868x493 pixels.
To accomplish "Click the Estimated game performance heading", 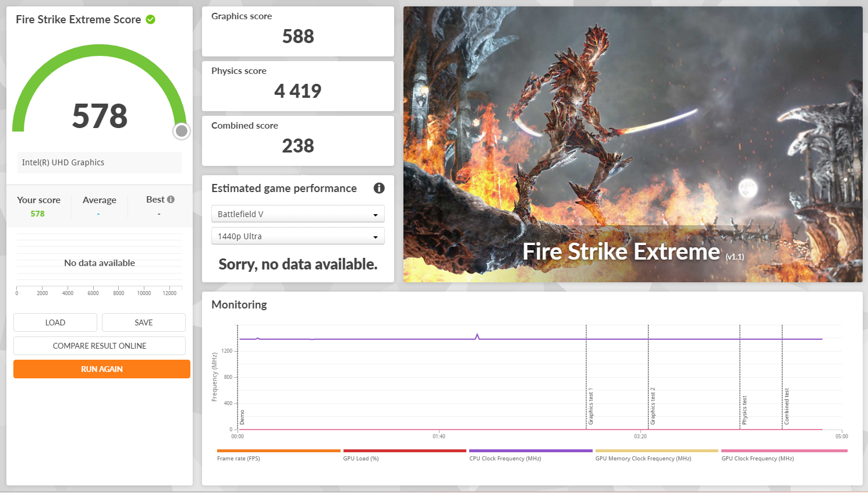I will [284, 188].
